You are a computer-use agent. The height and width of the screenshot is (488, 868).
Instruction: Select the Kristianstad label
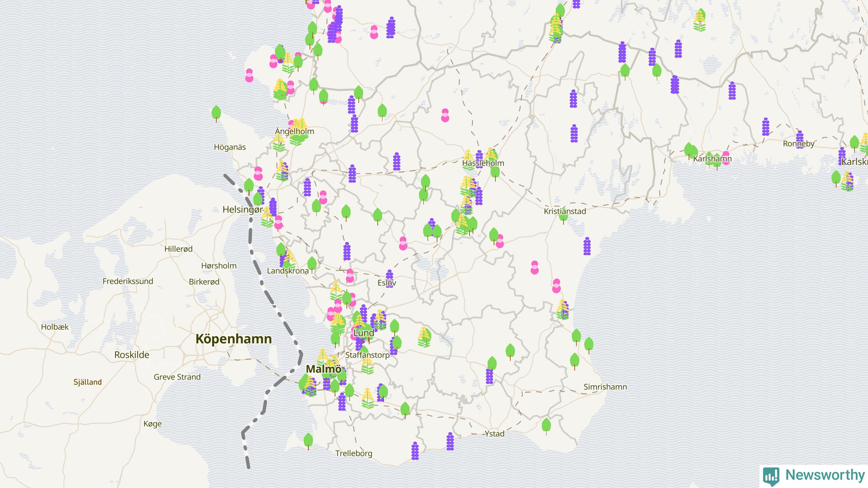[x=565, y=211]
